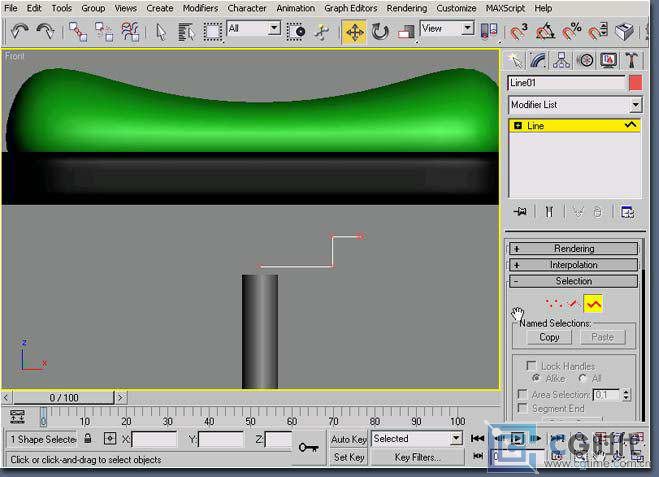
Task: Click the Copy named selections button
Action: pos(549,337)
